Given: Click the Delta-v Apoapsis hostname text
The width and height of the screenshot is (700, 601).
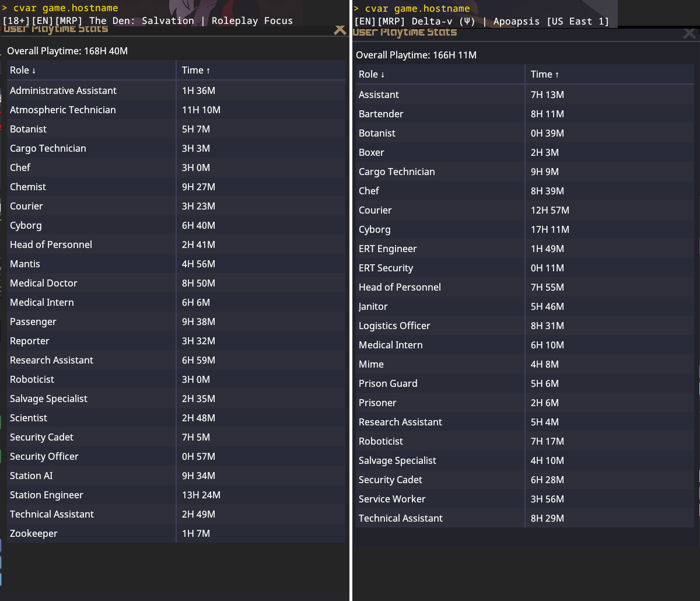Looking at the screenshot, I should (x=481, y=22).
